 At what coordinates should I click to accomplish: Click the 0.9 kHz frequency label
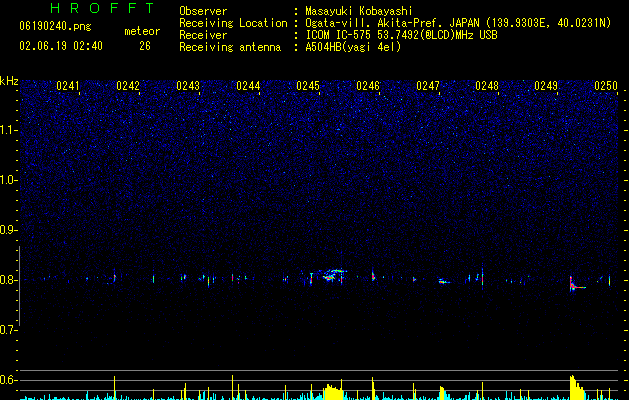[x=8, y=230]
